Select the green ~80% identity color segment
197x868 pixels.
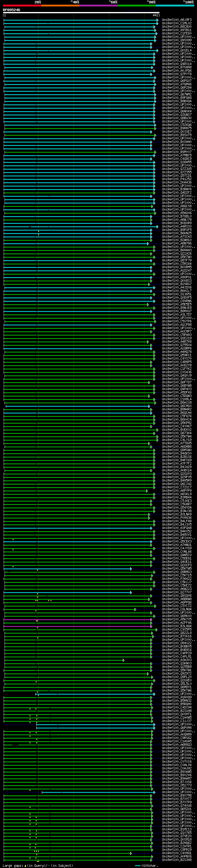(137, 6)
